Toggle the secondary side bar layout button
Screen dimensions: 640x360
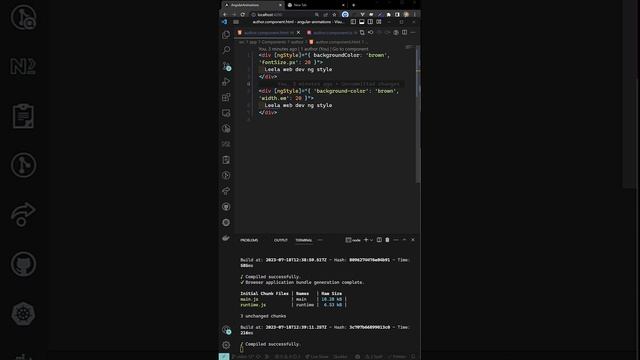370,22
